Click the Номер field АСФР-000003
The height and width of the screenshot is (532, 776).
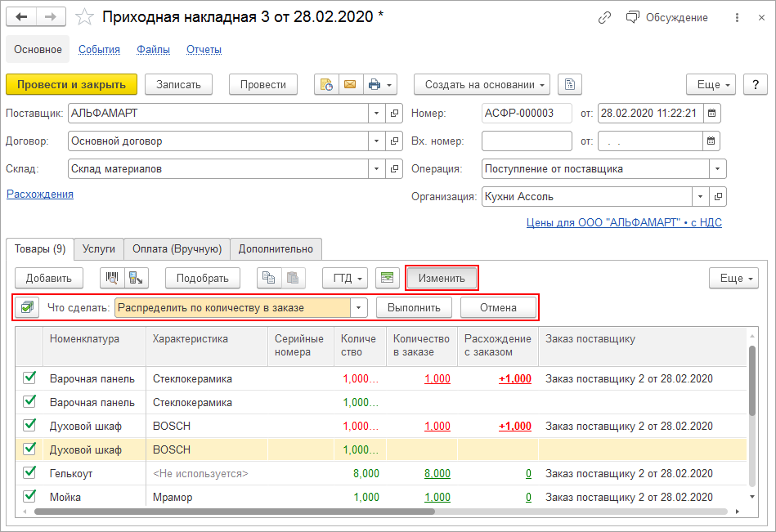click(x=527, y=114)
